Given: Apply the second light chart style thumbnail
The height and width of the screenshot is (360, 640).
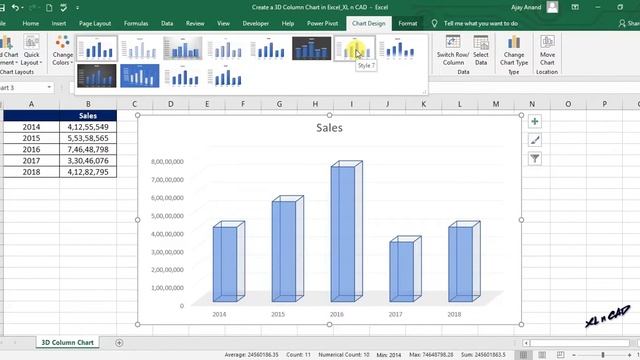Looking at the screenshot, I should click(x=140, y=48).
